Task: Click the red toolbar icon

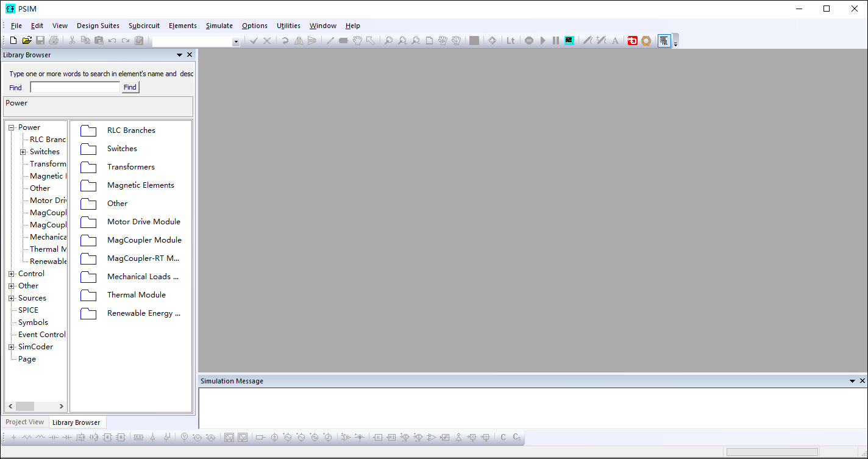Action: (633, 41)
